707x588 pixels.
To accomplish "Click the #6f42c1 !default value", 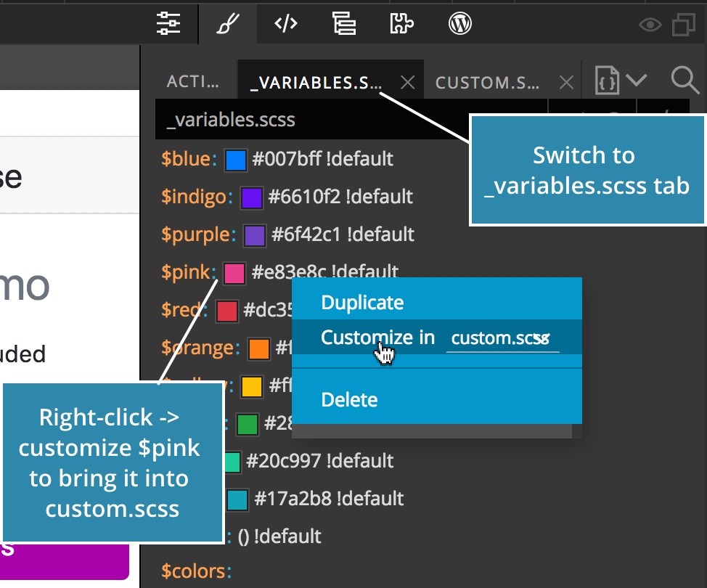I will (x=343, y=235).
